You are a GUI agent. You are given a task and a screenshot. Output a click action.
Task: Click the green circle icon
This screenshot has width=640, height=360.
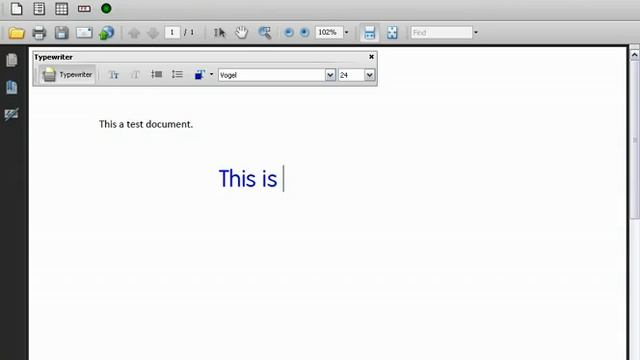tap(106, 9)
